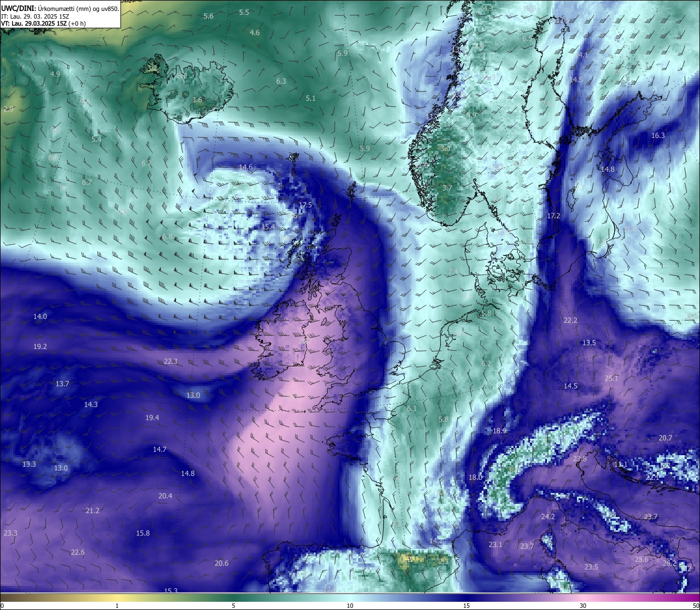Select the 19.4 value on map
This screenshot has height=610, width=700.
point(152,418)
